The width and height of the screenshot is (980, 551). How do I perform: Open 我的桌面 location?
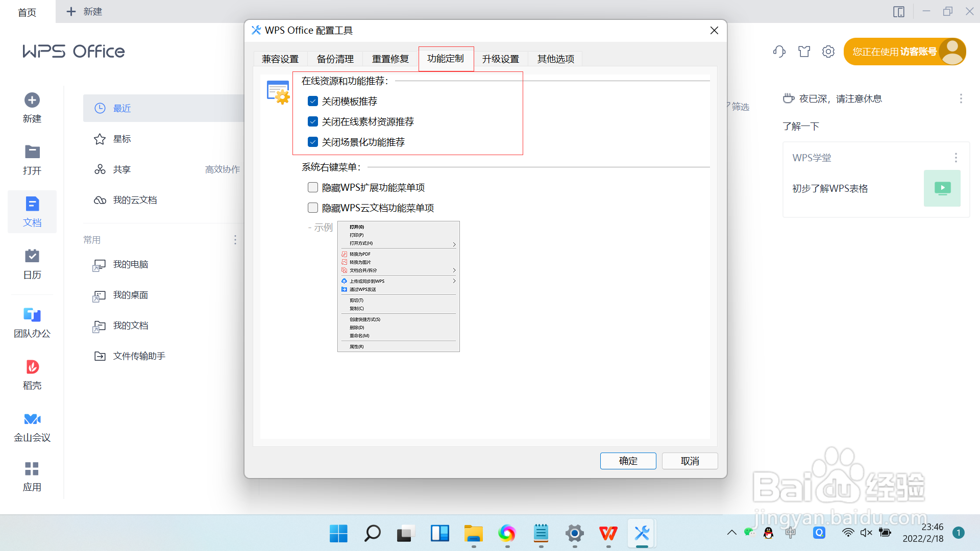coord(163,295)
